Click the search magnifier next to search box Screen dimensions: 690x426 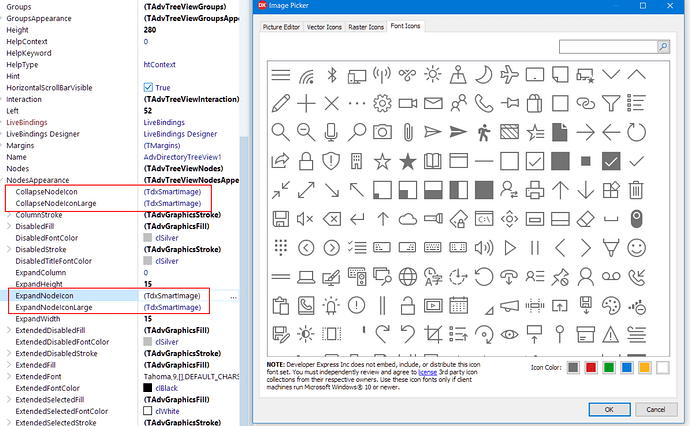(662, 47)
